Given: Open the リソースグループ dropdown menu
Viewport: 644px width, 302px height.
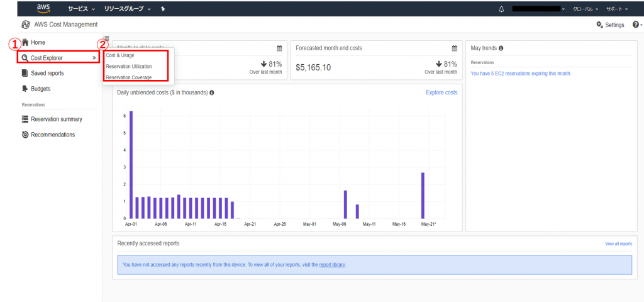Looking at the screenshot, I should tap(127, 9).
